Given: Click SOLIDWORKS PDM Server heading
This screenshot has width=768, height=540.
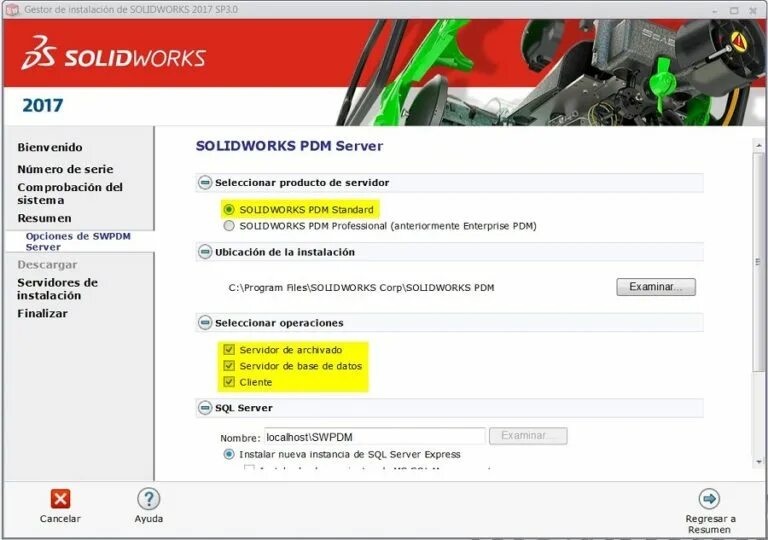Looking at the screenshot, I should (289, 146).
